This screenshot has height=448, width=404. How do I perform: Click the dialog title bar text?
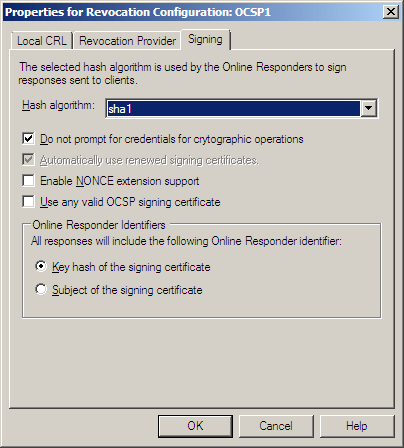(138, 12)
